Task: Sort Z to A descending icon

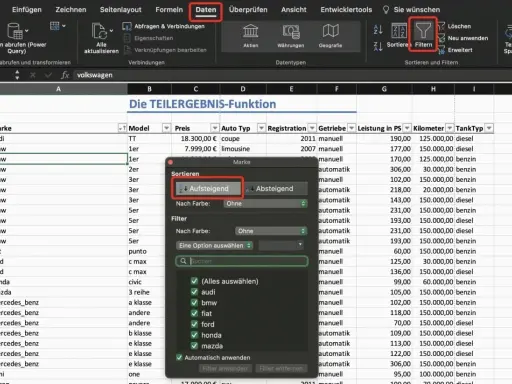Action: coord(378,46)
